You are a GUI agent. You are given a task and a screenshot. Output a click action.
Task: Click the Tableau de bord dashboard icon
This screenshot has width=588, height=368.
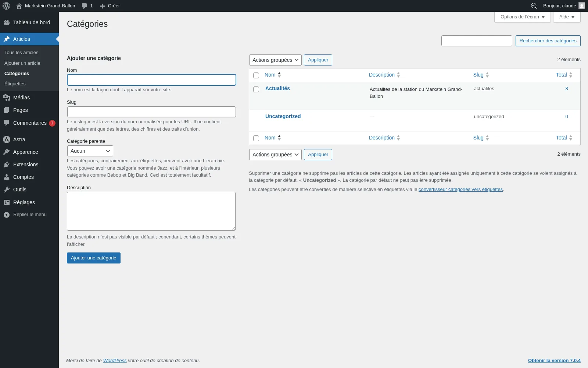7,22
